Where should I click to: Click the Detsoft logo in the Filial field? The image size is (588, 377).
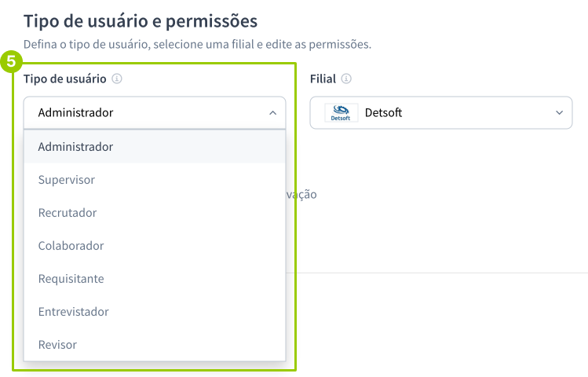click(x=341, y=112)
